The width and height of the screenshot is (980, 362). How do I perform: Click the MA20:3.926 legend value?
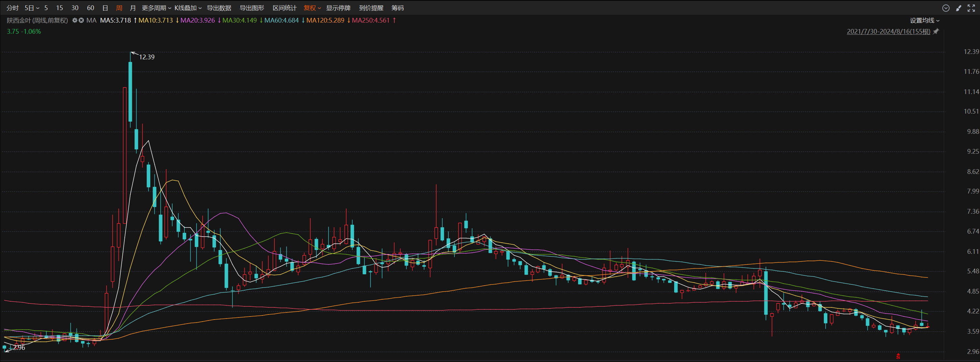[198, 21]
